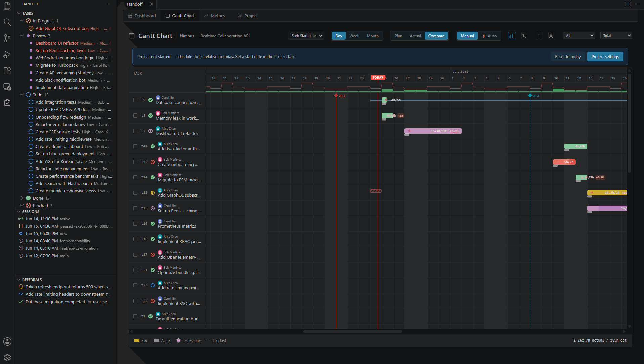Viewport: 644px width, 364px height.
Task: Click the horizontal scrollbar of Gantt chart
Action: tap(352, 331)
